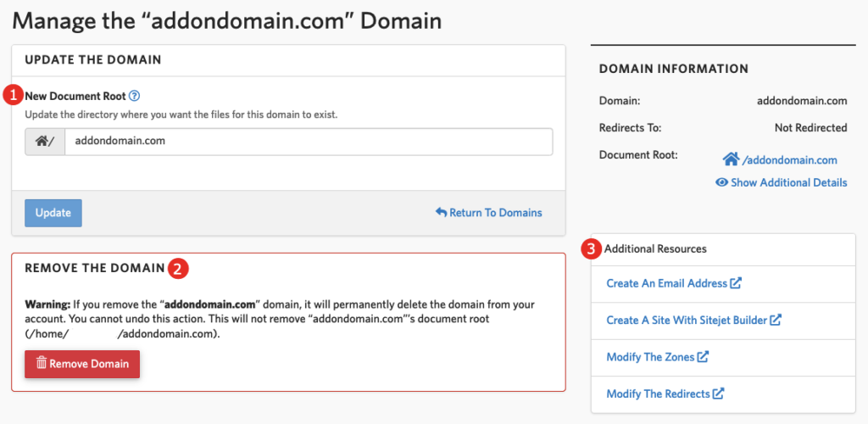868x424 pixels.
Task: Click external link icon next to Sitejet Builder
Action: pos(776,320)
